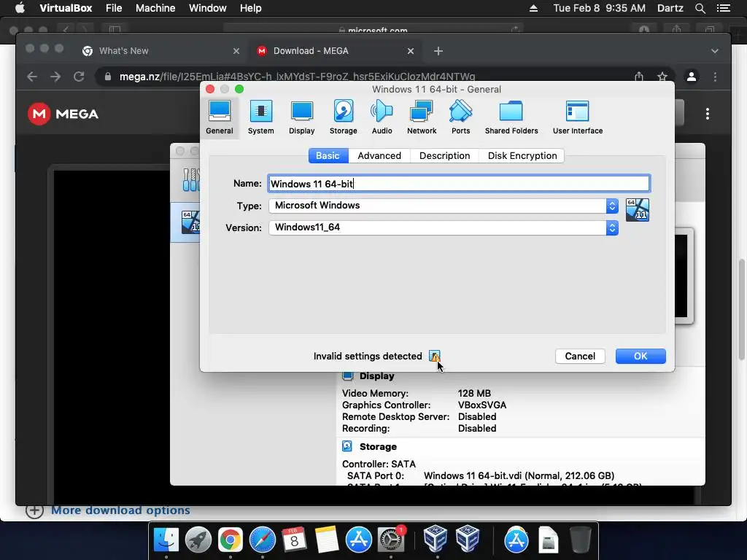Open System Preferences in the Dock
This screenshot has height=560, width=747.
[x=391, y=540]
